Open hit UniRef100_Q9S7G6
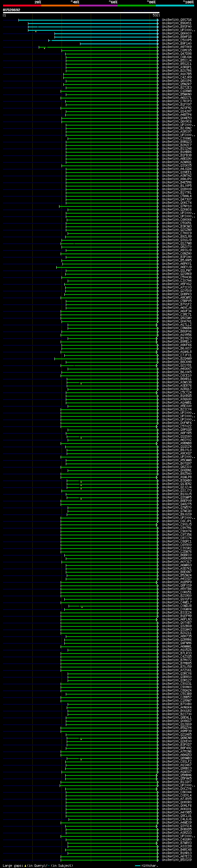Image resolution: width=197 pixels, height=868 pixels. [x=177, y=20]
